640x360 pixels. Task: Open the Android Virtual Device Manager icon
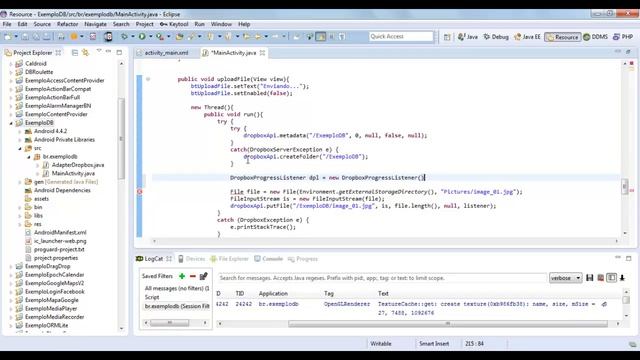pyautogui.click(x=108, y=37)
